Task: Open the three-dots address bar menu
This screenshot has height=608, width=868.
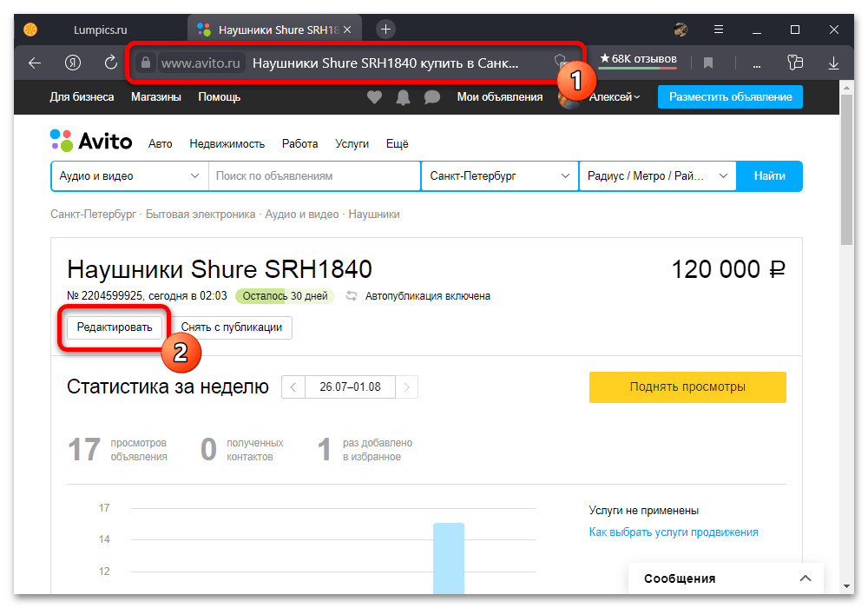Action: point(757,65)
